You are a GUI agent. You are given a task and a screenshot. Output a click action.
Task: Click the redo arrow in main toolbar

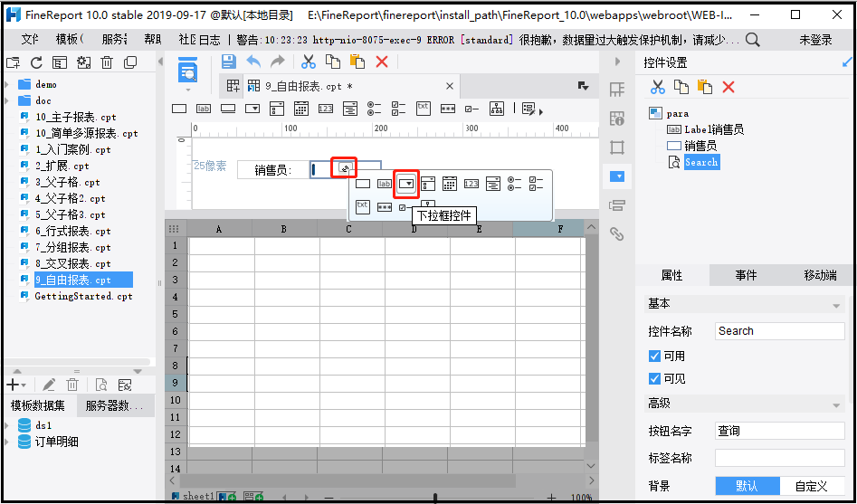tap(278, 62)
